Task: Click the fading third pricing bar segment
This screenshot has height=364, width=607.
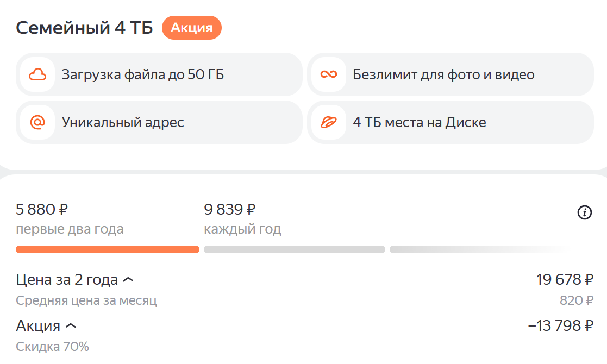Action: click(x=478, y=249)
